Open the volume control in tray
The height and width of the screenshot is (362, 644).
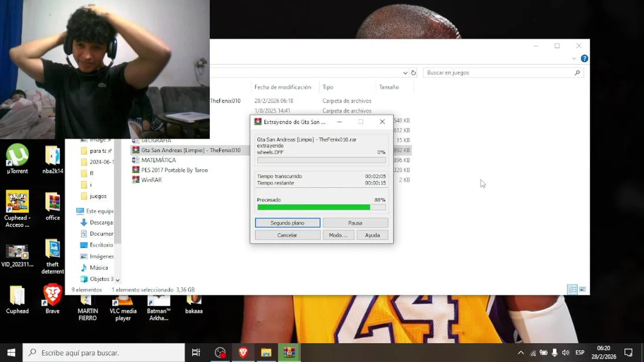(x=566, y=352)
